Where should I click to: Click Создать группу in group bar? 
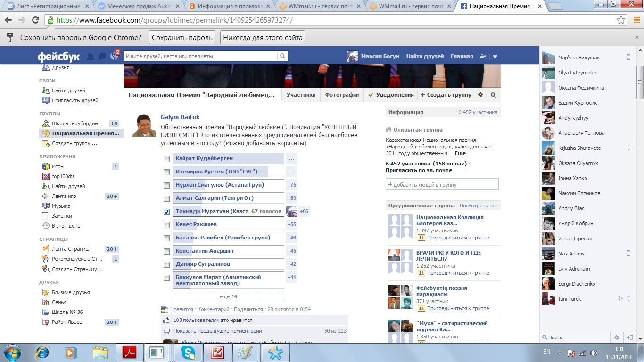(x=446, y=95)
